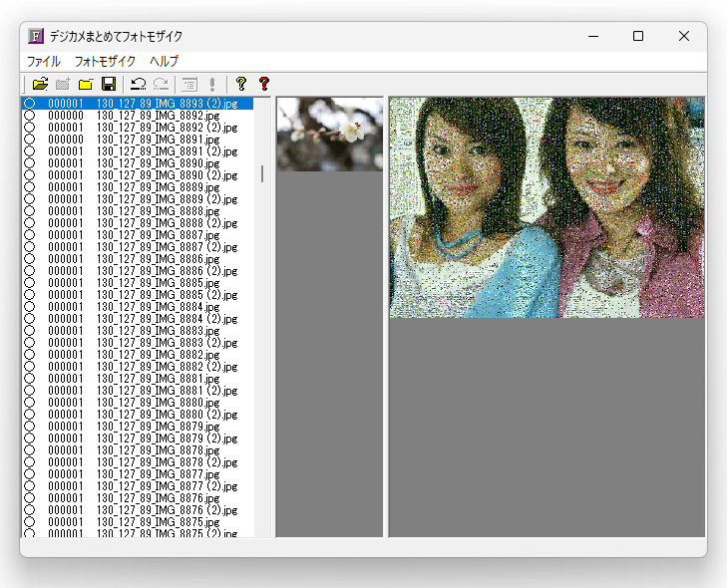This screenshot has width=727, height=588.
Task: Click the redo arrow icon
Action: (x=161, y=84)
